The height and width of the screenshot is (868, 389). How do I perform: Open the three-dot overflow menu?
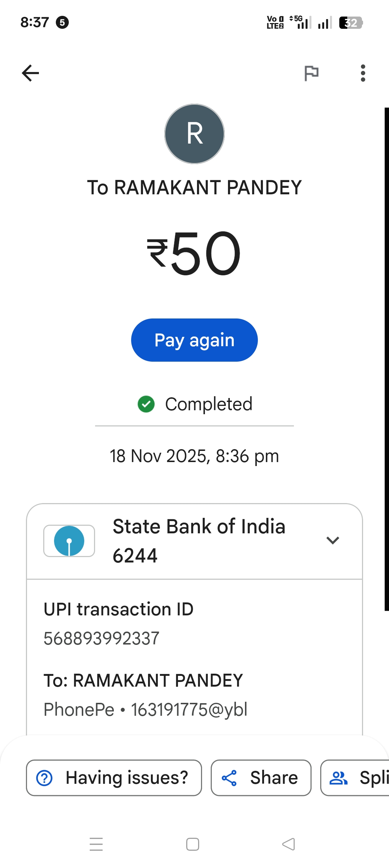363,73
